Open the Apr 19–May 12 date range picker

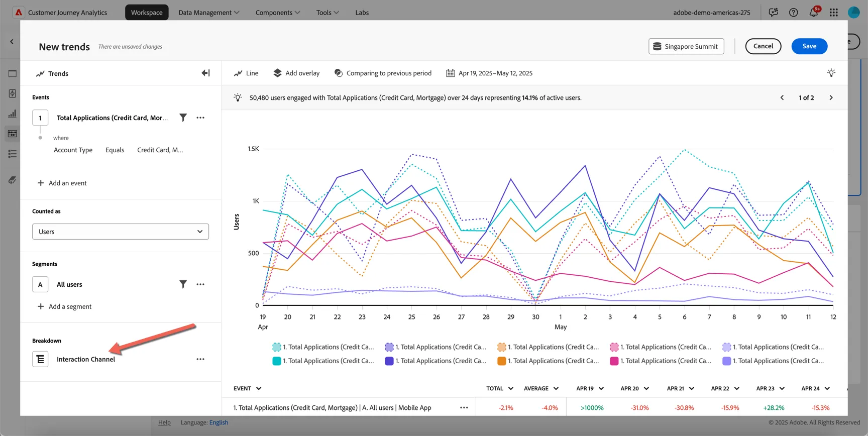tap(489, 73)
